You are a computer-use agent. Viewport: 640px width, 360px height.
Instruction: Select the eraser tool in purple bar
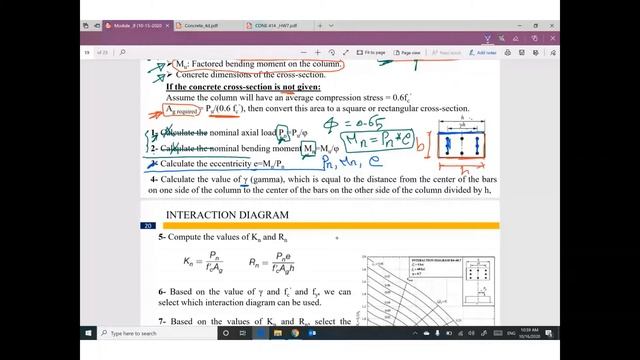[x=516, y=38]
